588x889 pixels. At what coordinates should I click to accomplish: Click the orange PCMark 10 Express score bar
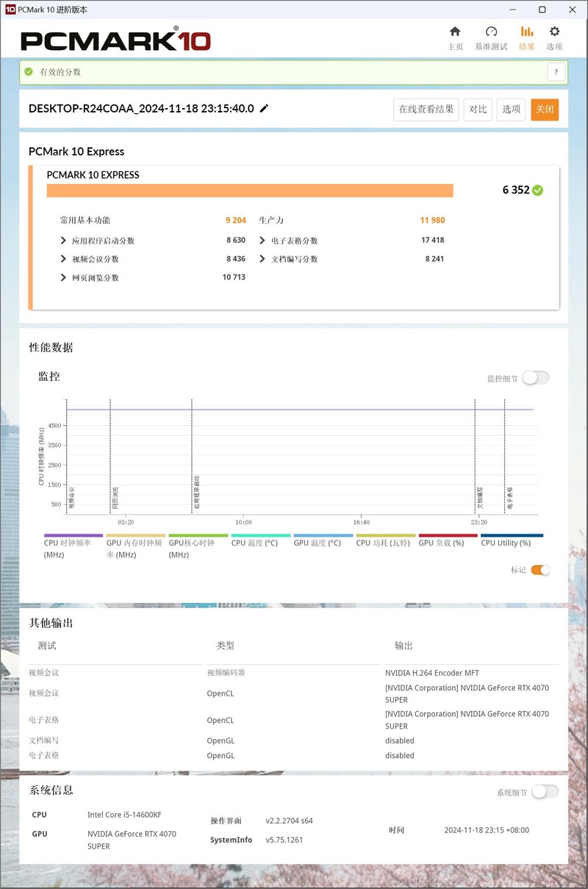coord(250,190)
